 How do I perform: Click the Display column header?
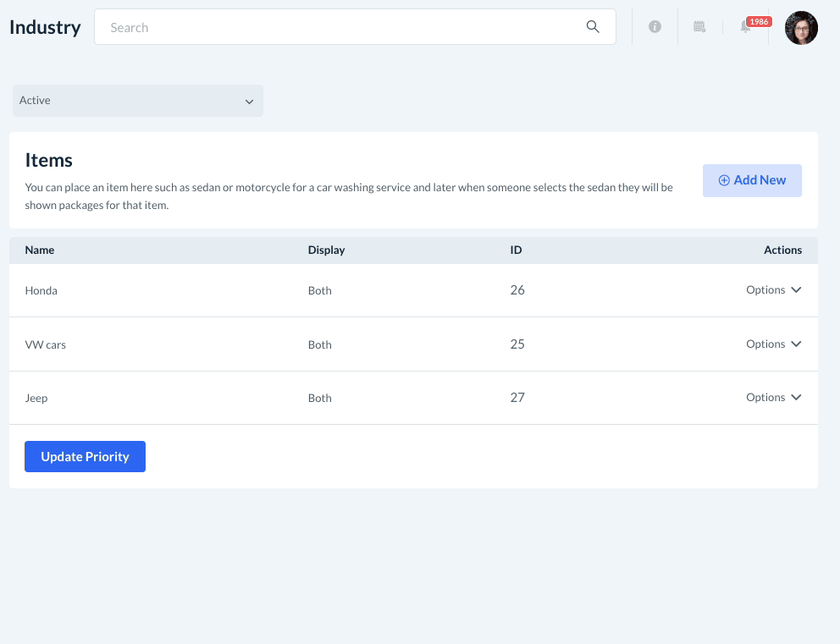tap(326, 250)
